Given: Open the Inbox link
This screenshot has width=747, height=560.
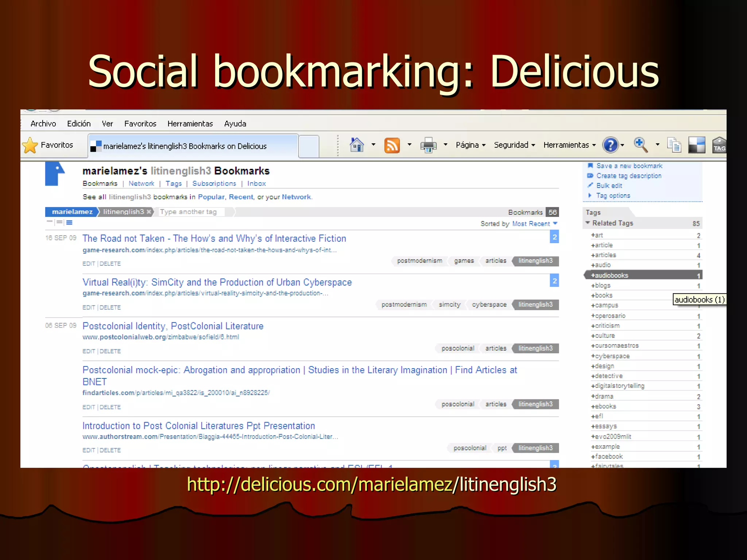Looking at the screenshot, I should point(256,183).
